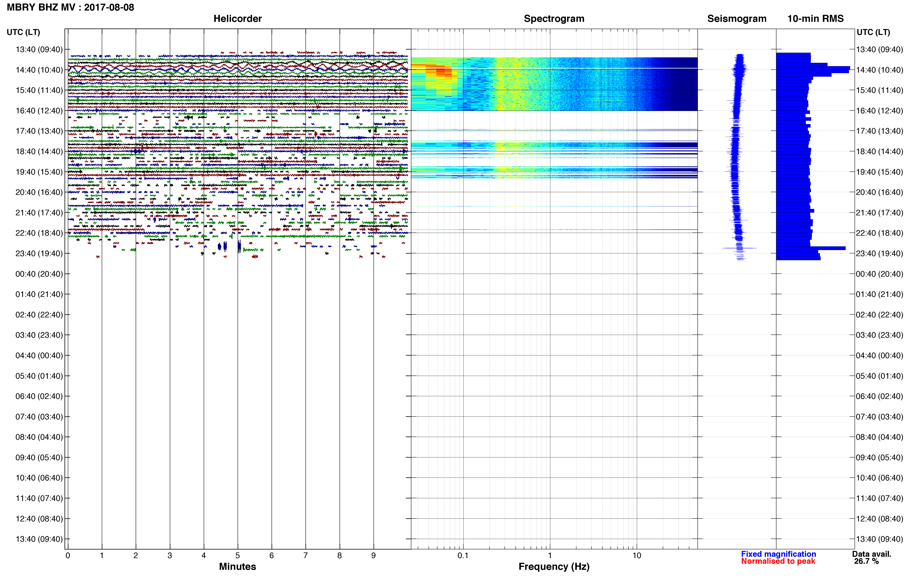Screen dimensions: 924x578
Task: Click left-axis time label "00:40 (20:40)"
Action: coord(39,274)
